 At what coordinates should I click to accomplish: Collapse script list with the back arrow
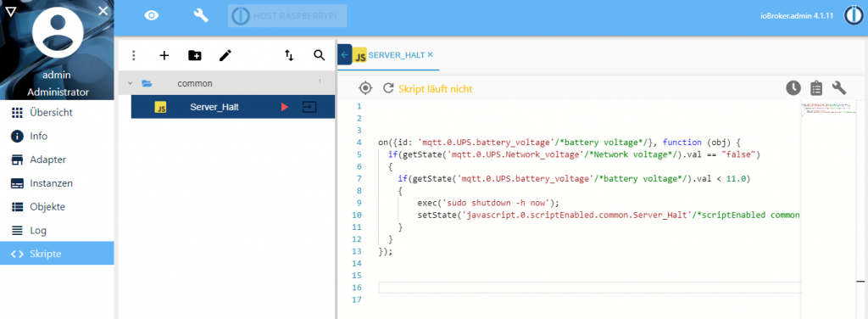(344, 55)
